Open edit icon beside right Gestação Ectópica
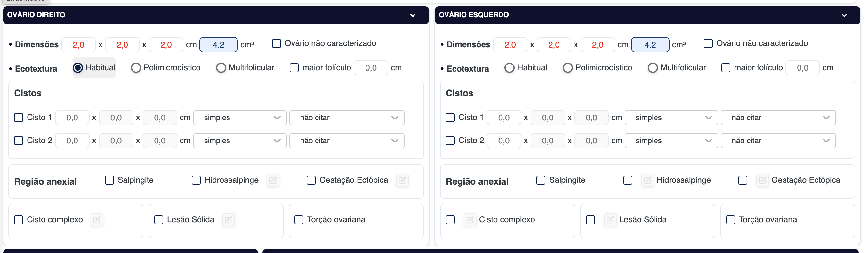This screenshot has width=868, height=253. click(402, 180)
